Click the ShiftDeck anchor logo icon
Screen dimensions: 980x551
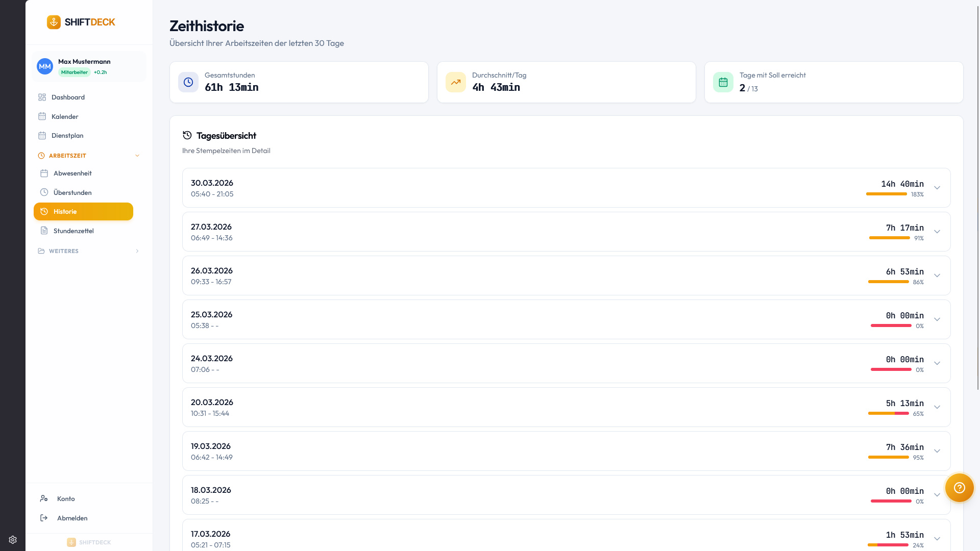coord(54,22)
